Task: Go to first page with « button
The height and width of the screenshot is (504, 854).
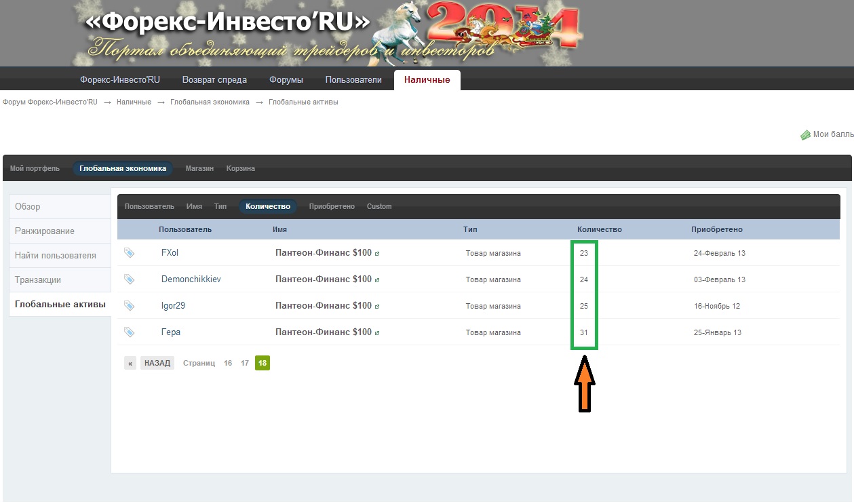Action: click(x=130, y=363)
